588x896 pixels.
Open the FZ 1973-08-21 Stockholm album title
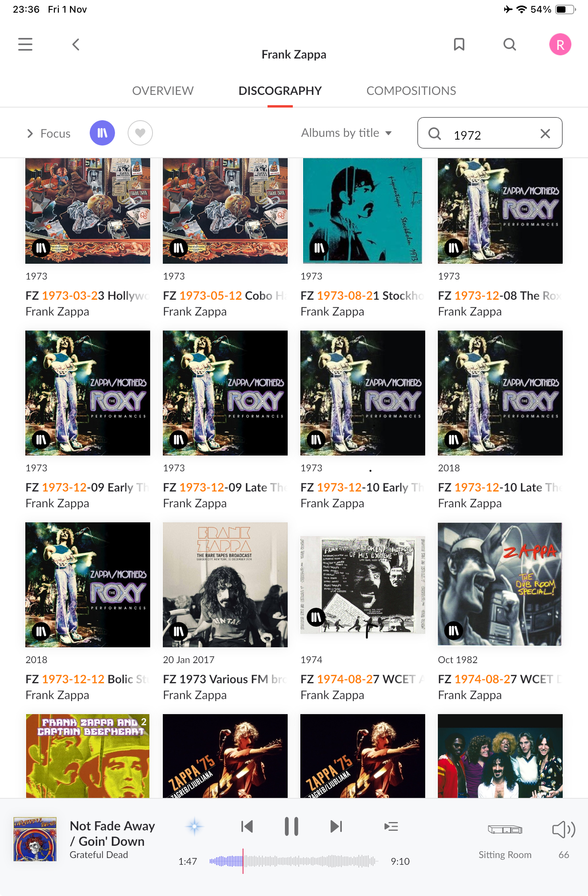(362, 295)
